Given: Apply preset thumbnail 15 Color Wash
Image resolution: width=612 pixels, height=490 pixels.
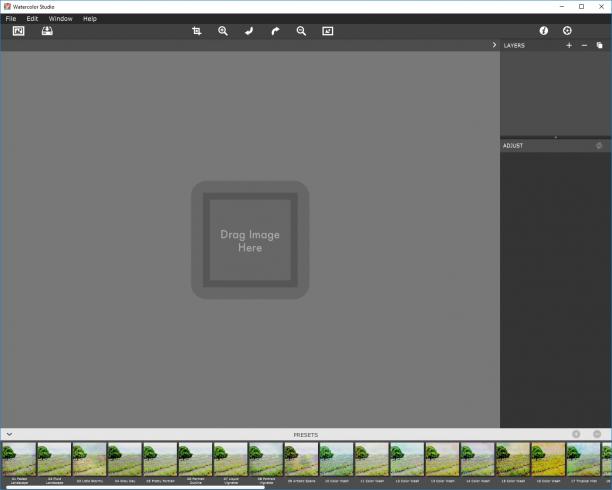Looking at the screenshot, I should point(513,459).
